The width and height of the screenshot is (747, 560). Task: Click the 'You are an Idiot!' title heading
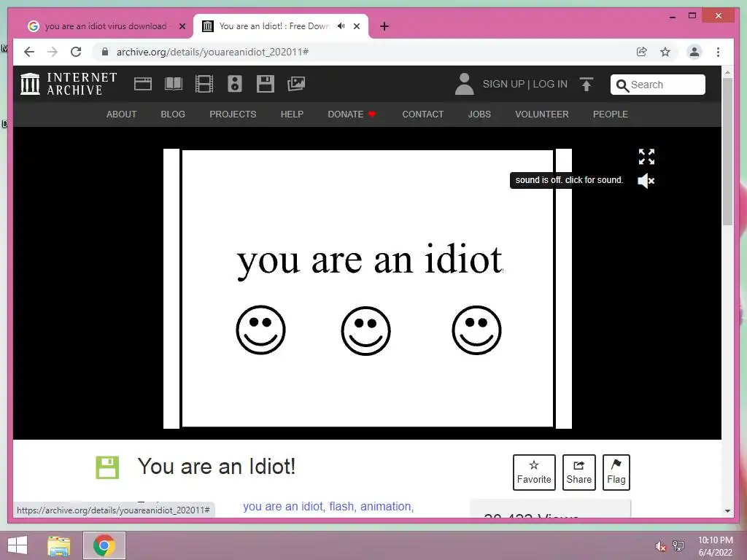tap(217, 467)
